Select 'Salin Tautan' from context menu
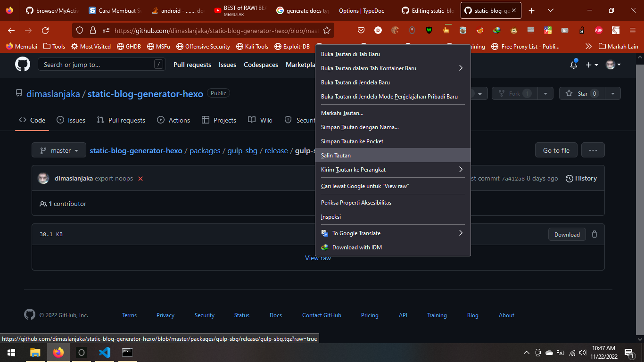This screenshot has height=362, width=644. tap(393, 155)
